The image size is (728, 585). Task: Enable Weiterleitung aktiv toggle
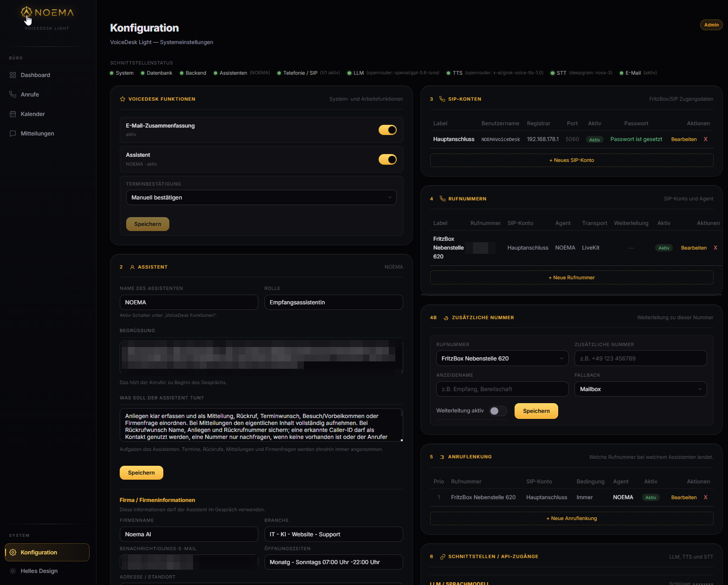(498, 411)
